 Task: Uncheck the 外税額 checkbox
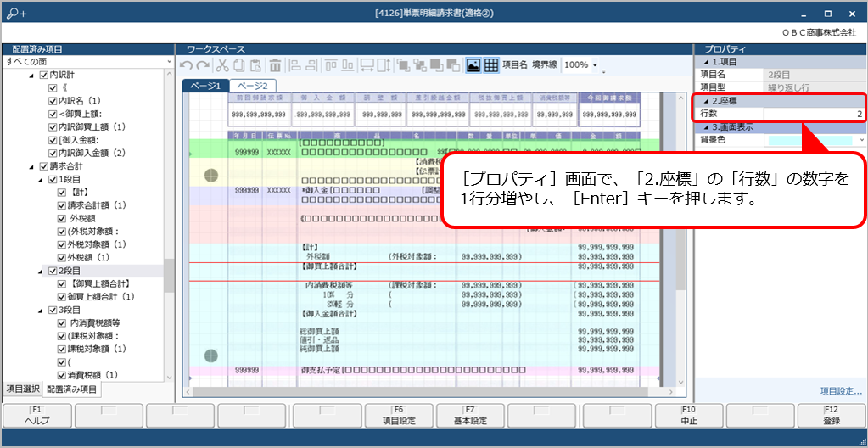tap(61, 218)
